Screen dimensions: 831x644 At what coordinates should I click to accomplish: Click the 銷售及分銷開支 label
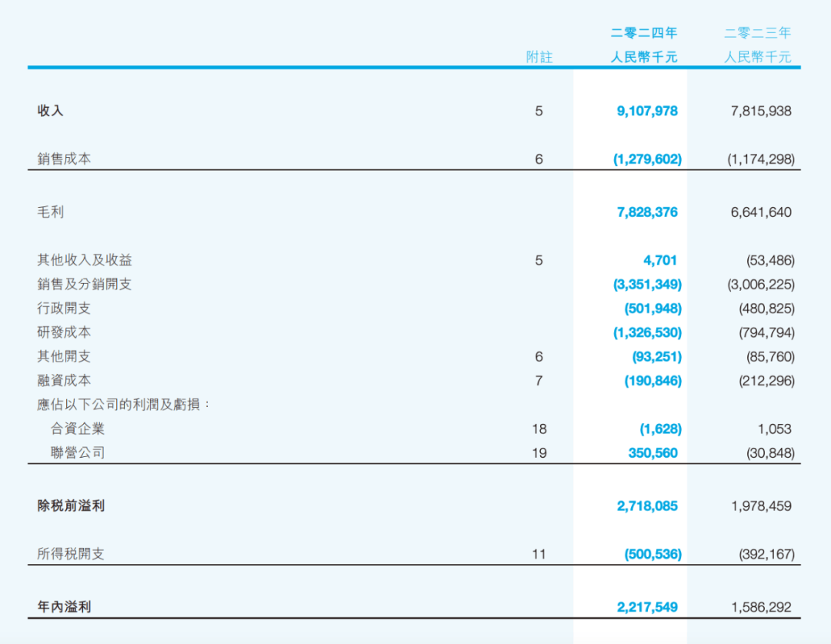[x=85, y=284]
